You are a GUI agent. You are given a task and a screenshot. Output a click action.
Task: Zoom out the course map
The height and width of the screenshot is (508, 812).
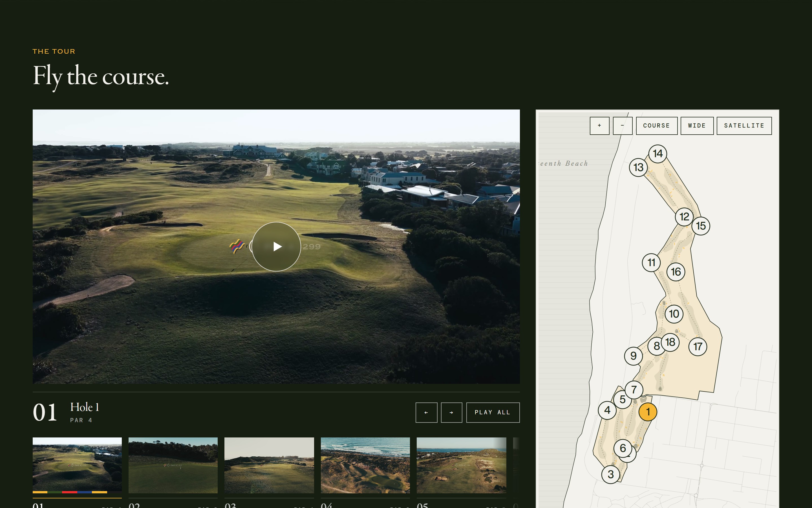click(x=623, y=126)
